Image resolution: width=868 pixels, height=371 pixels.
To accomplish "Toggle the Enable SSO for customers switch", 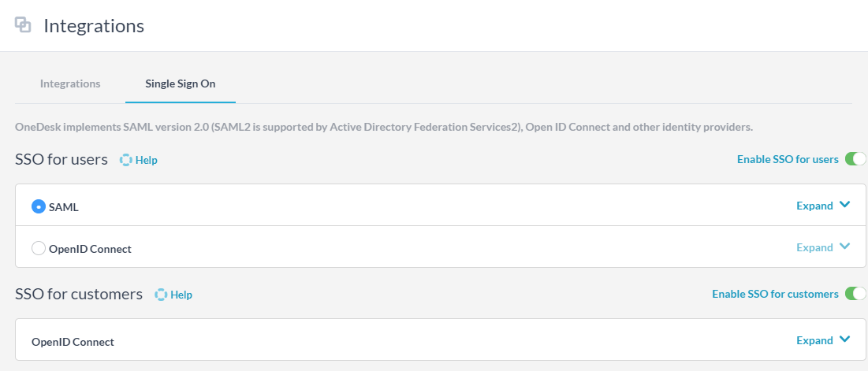I will click(855, 294).
